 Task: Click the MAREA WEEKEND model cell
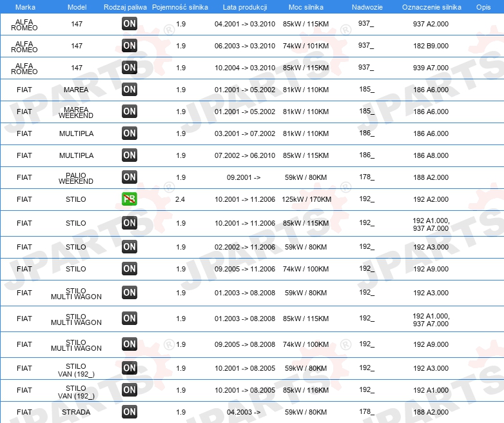(76, 113)
